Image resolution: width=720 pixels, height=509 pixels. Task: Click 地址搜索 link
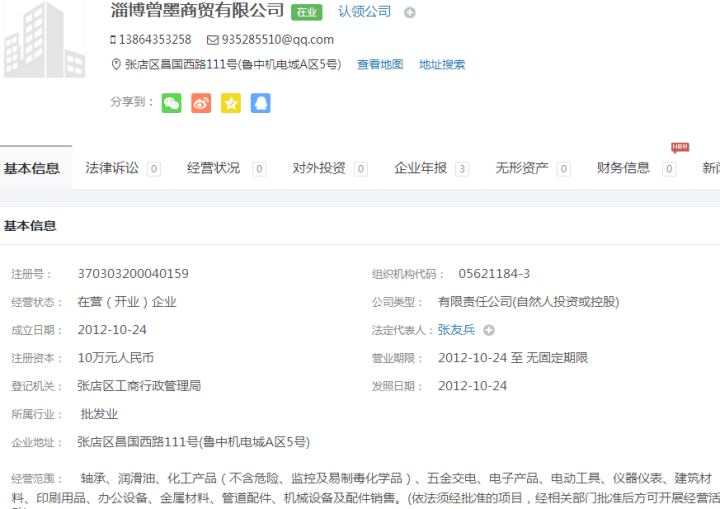pyautogui.click(x=442, y=64)
